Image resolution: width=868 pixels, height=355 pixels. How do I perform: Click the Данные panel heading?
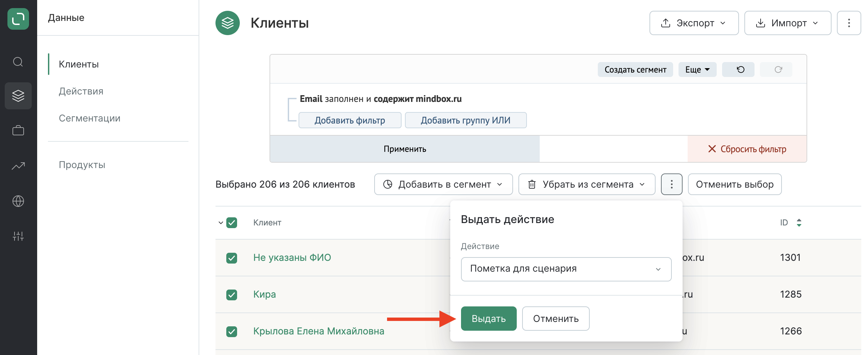click(x=66, y=18)
